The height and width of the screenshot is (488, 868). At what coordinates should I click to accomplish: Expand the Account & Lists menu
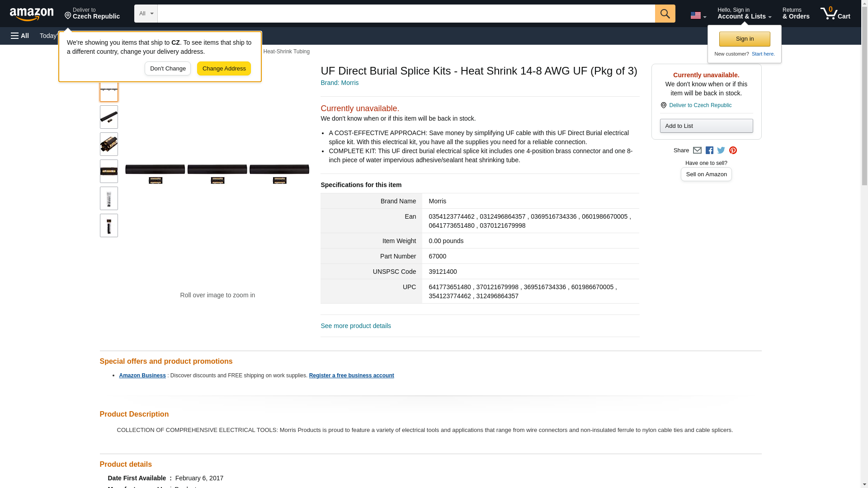click(x=744, y=14)
